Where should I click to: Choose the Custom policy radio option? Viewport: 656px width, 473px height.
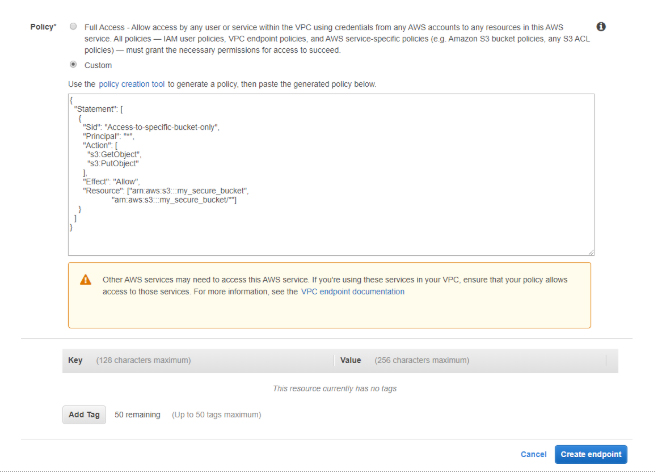(73, 64)
